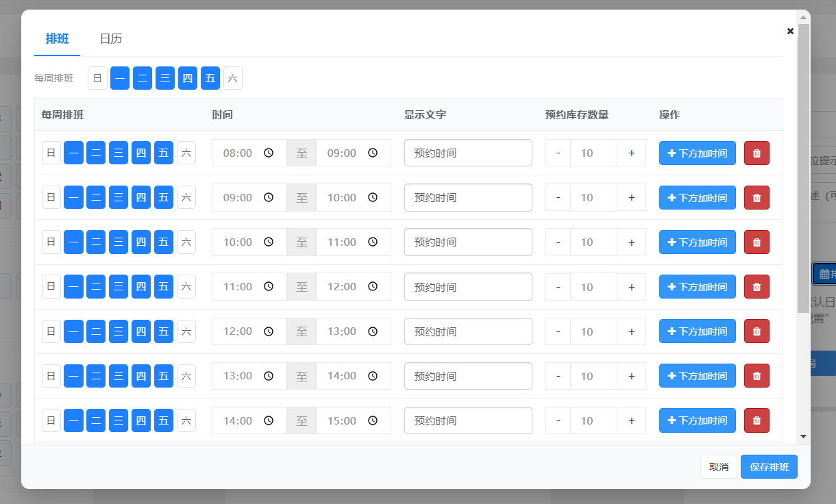
Task: Open clock picker on 13:00 end time
Action: point(373,331)
